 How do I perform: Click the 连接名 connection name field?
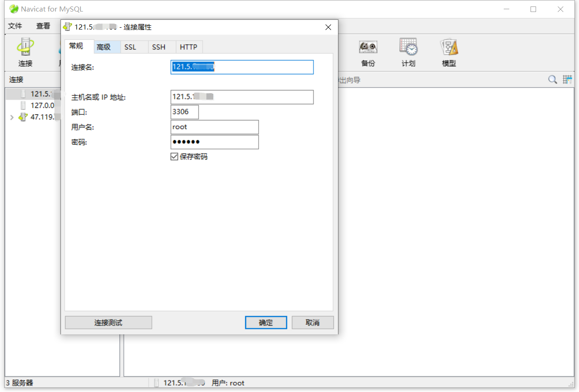coord(242,67)
